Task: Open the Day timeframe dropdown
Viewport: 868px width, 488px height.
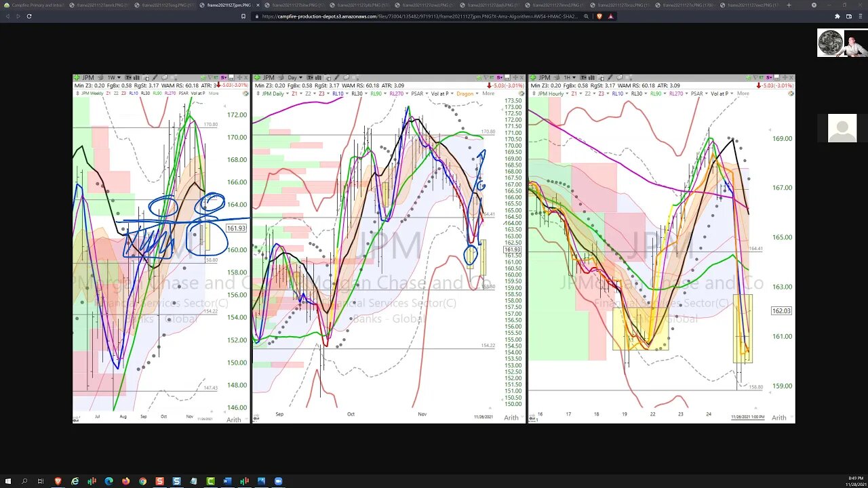Action: click(x=295, y=78)
